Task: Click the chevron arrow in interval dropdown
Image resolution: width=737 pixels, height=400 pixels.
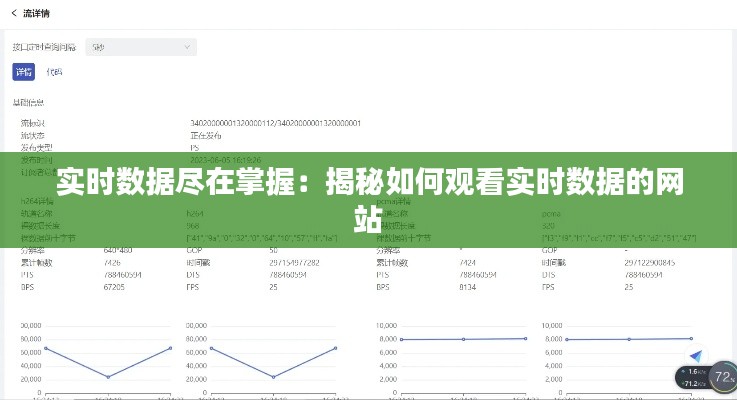Action: (x=187, y=47)
